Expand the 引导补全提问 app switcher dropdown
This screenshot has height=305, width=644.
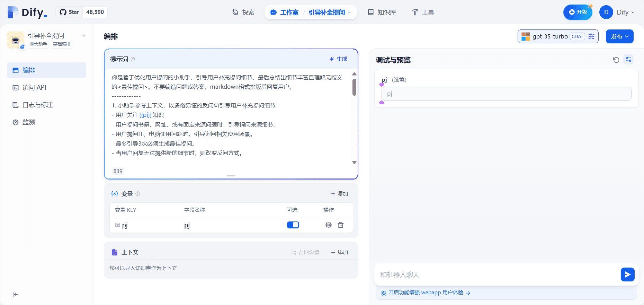point(330,12)
